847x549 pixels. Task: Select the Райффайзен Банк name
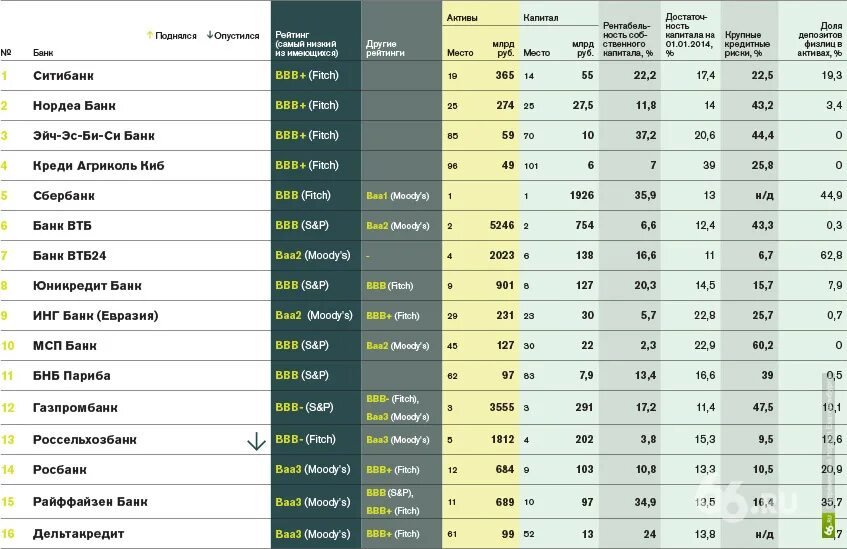(90, 501)
